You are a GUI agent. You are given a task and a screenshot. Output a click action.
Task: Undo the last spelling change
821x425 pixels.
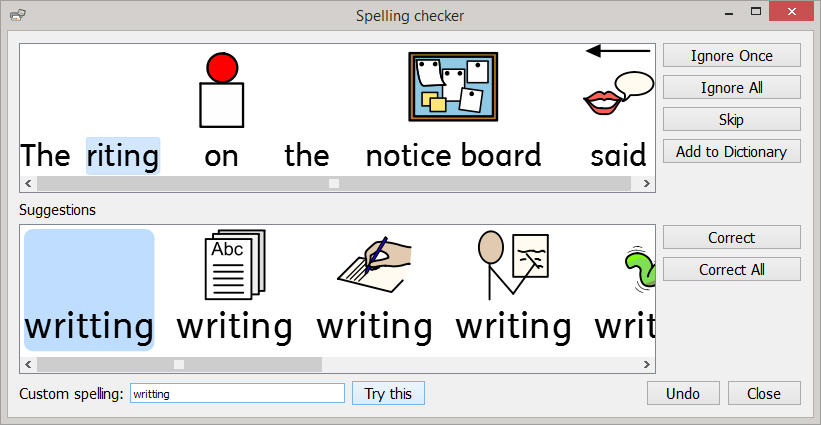683,393
